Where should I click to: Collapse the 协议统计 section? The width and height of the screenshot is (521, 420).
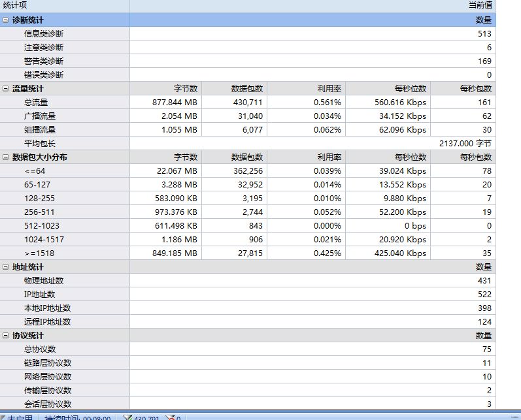[5, 335]
